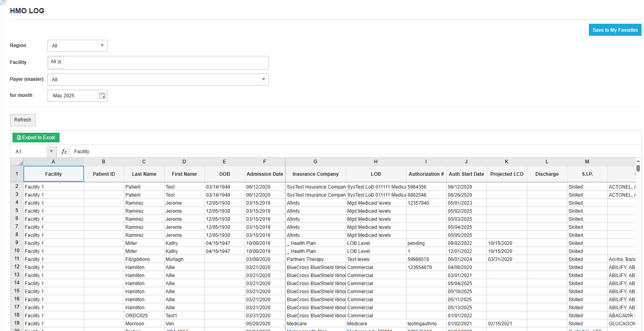
Task: Click the First Name header cell
Action: pos(184,174)
